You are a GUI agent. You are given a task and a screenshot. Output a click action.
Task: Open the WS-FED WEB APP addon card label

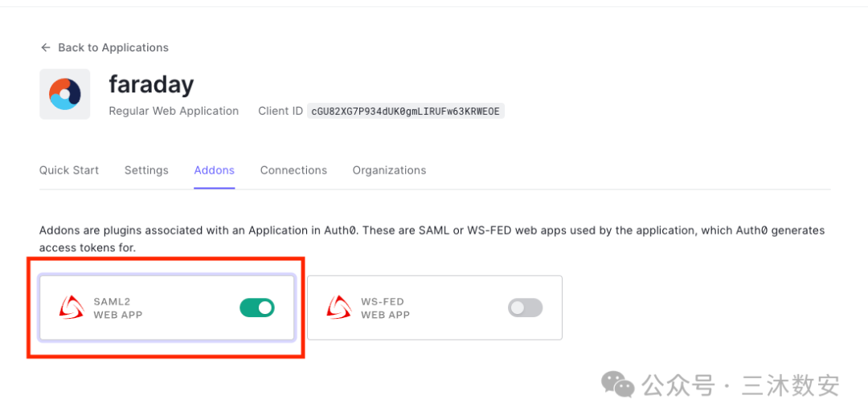point(385,308)
